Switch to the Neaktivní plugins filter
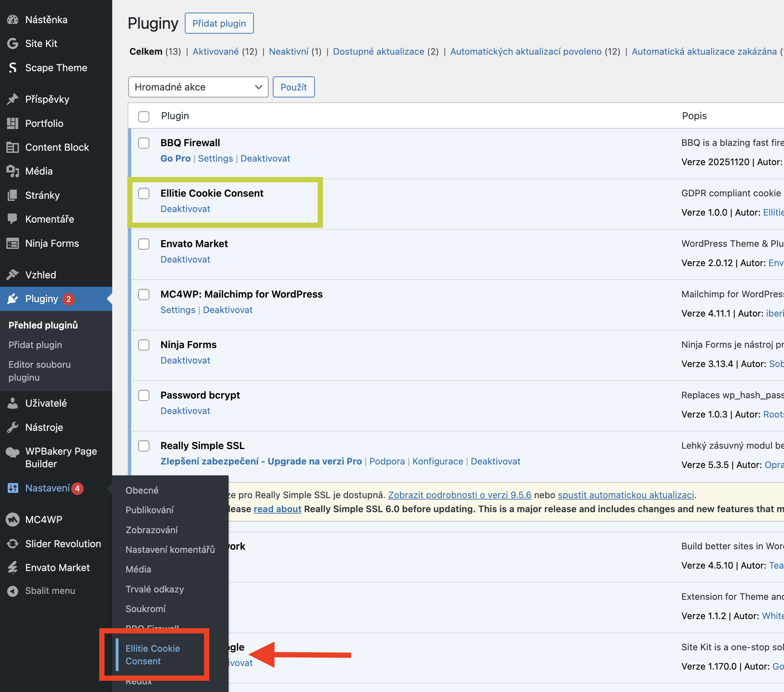This screenshot has width=784, height=692. [x=290, y=52]
